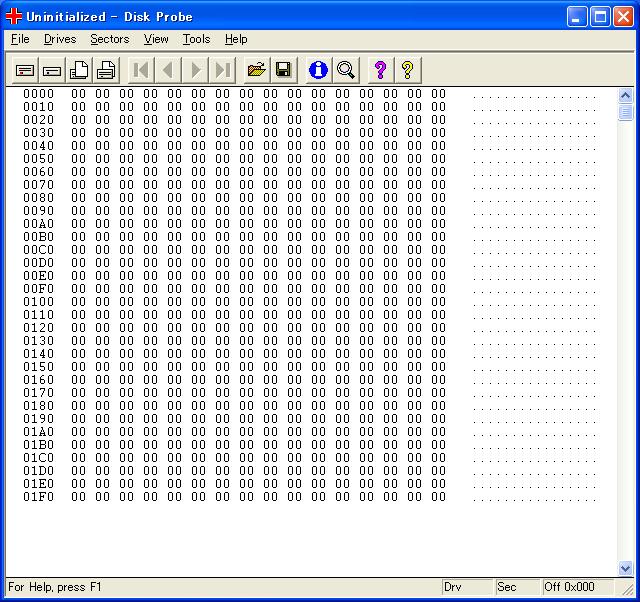The width and height of the screenshot is (640, 602).
Task: Click the scrollbar up arrow
Action: click(x=625, y=96)
